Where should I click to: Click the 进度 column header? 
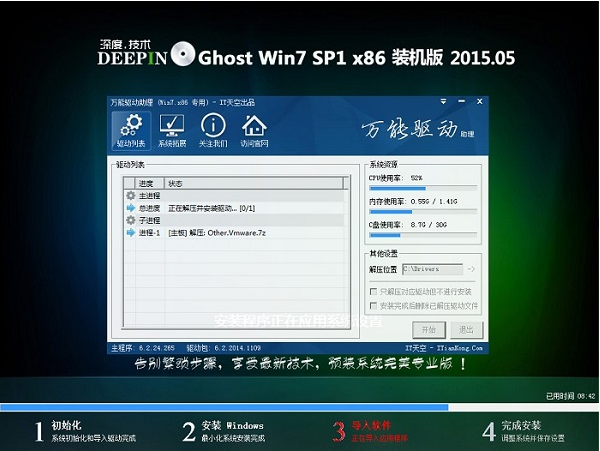click(150, 184)
